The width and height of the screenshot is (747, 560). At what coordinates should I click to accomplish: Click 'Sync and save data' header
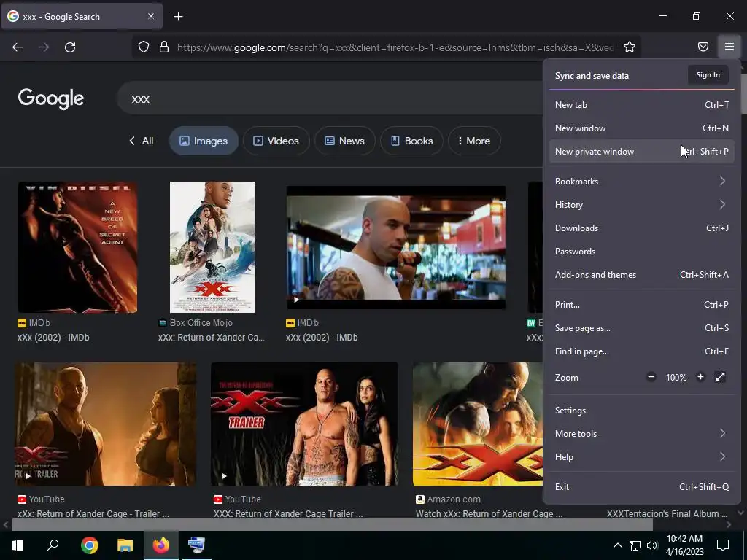[592, 76]
